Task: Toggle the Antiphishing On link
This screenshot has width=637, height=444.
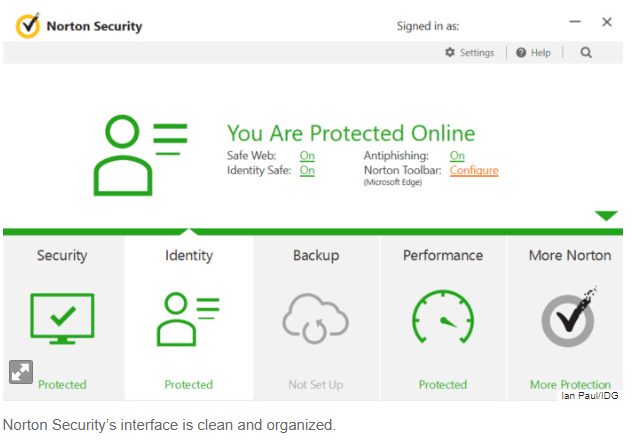Action: pos(457,156)
